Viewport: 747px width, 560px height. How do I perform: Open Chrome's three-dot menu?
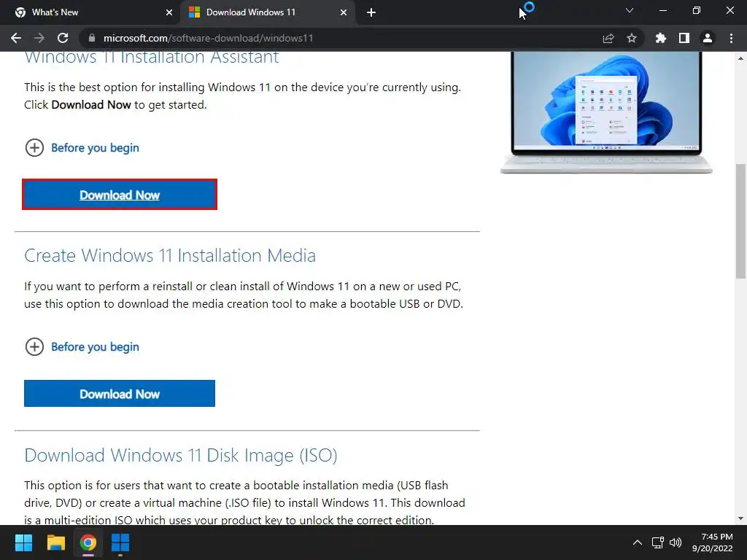tap(731, 38)
